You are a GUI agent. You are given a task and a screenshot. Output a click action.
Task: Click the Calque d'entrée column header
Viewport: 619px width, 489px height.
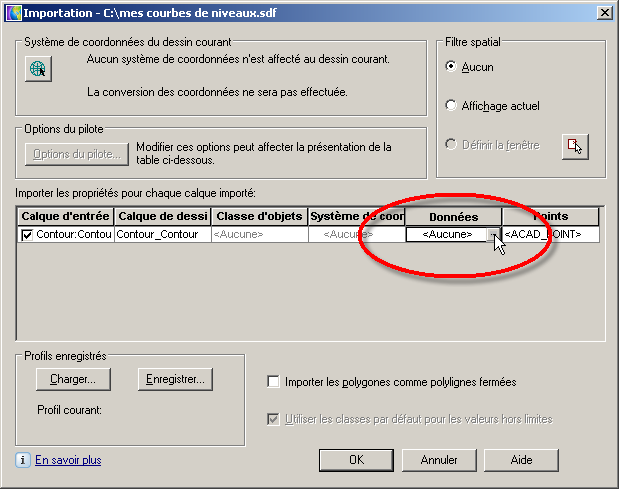(66, 216)
